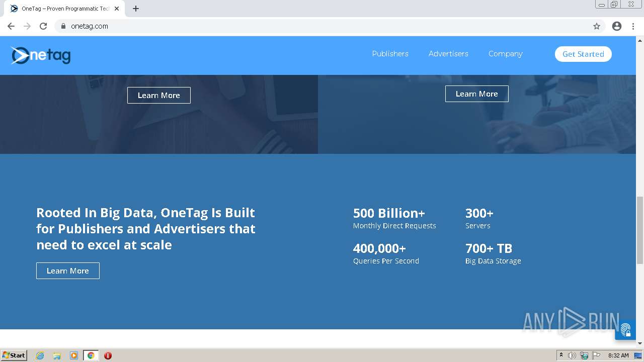The width and height of the screenshot is (644, 362).
Task: View site security lock info
Action: click(x=63, y=26)
